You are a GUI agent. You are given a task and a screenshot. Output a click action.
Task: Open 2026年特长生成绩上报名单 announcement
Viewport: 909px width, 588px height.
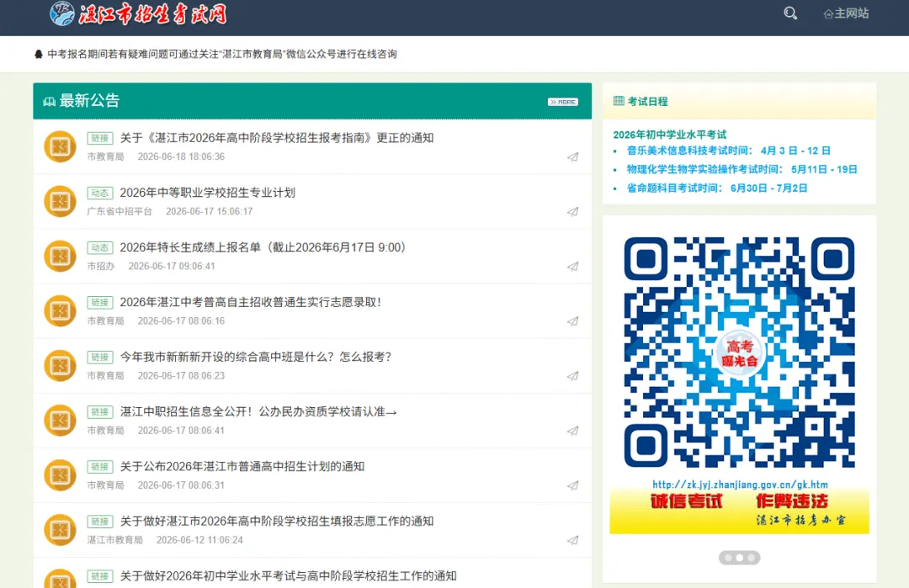(263, 247)
